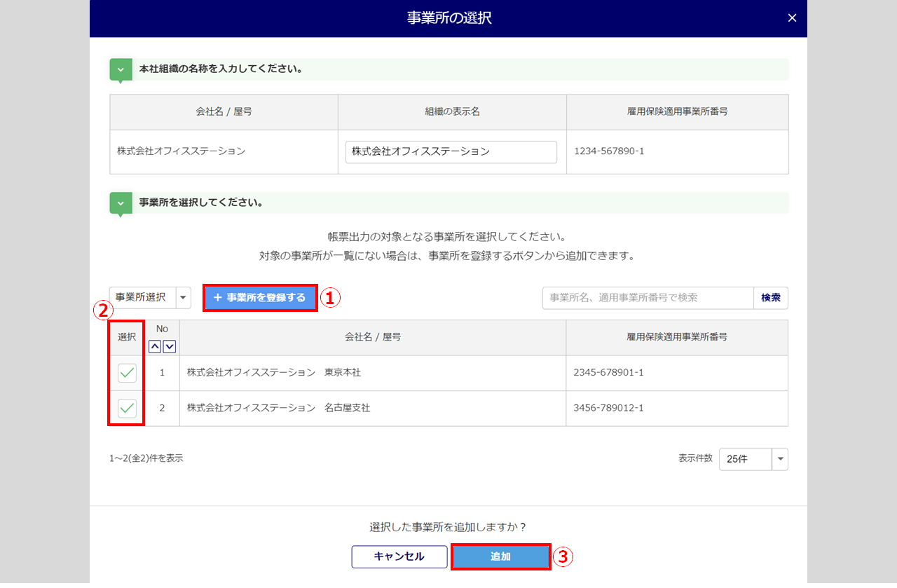Sort No column descending with down arrow
This screenshot has height=588, width=897.
[x=169, y=346]
